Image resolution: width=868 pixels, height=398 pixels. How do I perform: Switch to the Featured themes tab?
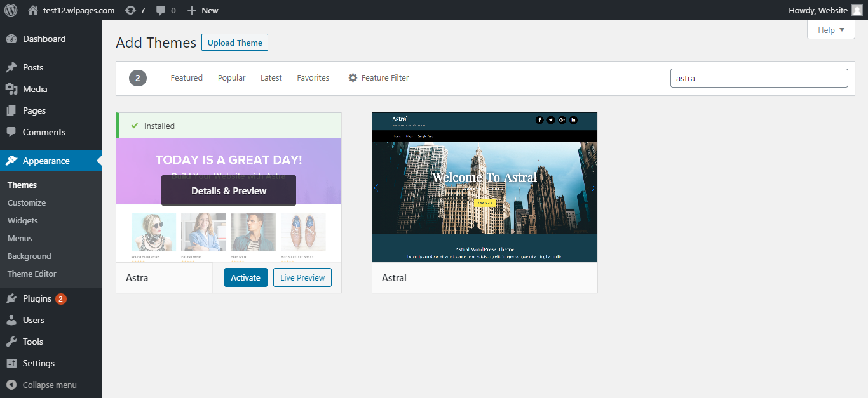point(187,78)
